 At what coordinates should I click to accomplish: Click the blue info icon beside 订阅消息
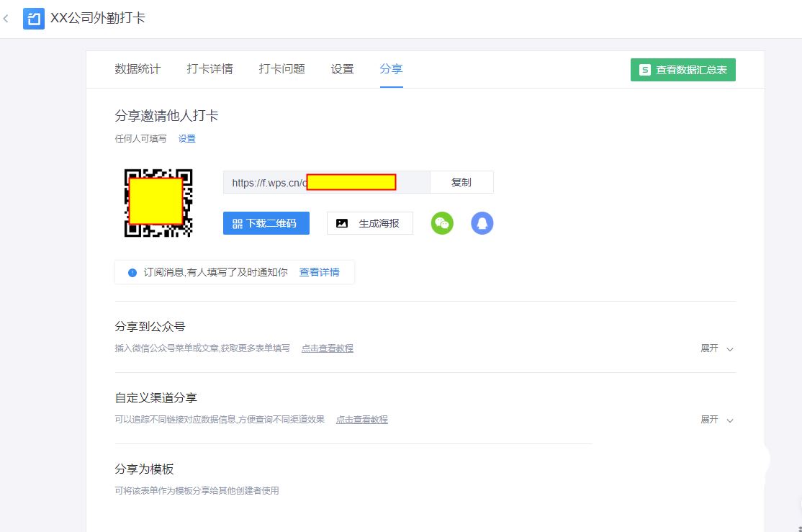pyautogui.click(x=132, y=273)
